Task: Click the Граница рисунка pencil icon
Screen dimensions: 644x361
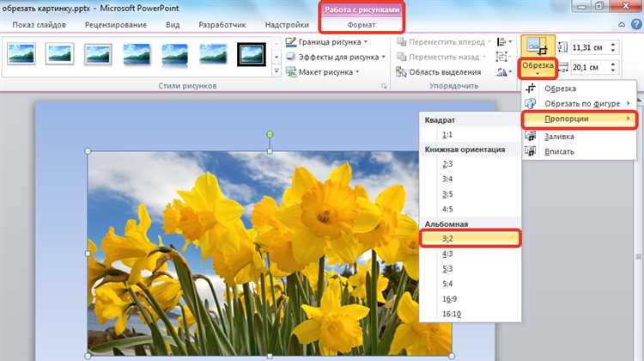Action: (x=291, y=42)
